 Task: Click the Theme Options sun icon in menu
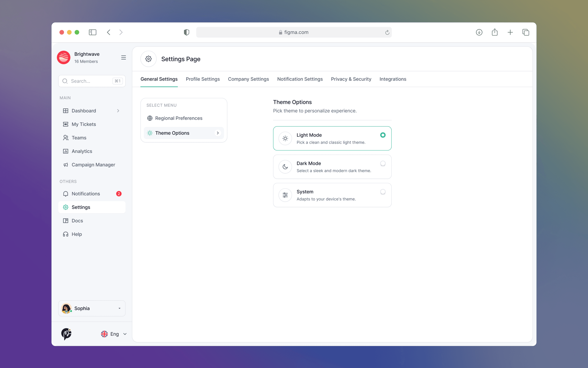pos(150,133)
